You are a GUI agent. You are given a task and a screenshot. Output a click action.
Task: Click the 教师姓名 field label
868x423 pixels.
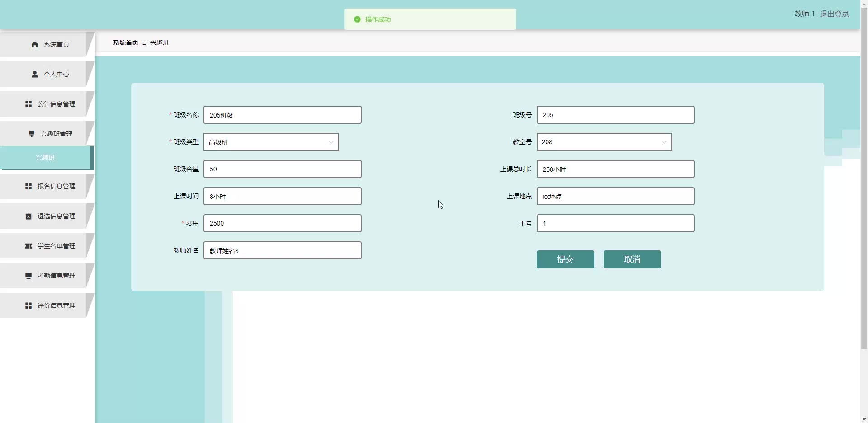coord(186,250)
